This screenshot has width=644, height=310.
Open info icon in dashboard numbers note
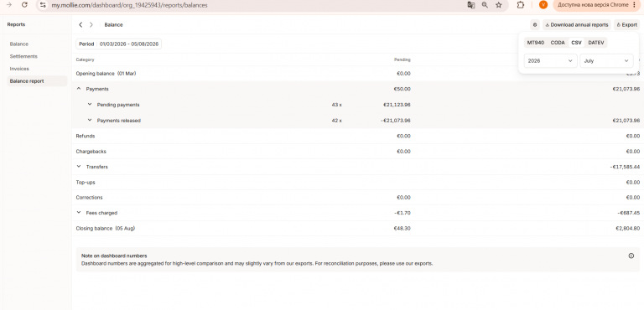coord(631,256)
